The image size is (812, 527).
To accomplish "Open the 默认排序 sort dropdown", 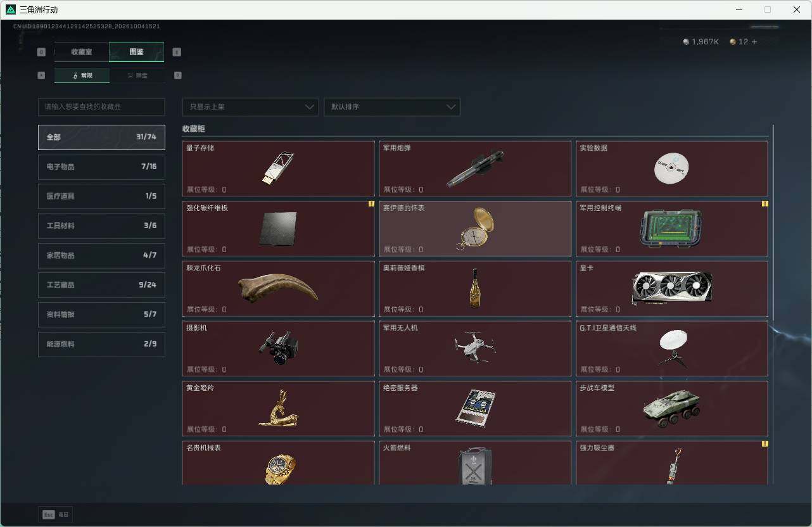I will click(392, 107).
